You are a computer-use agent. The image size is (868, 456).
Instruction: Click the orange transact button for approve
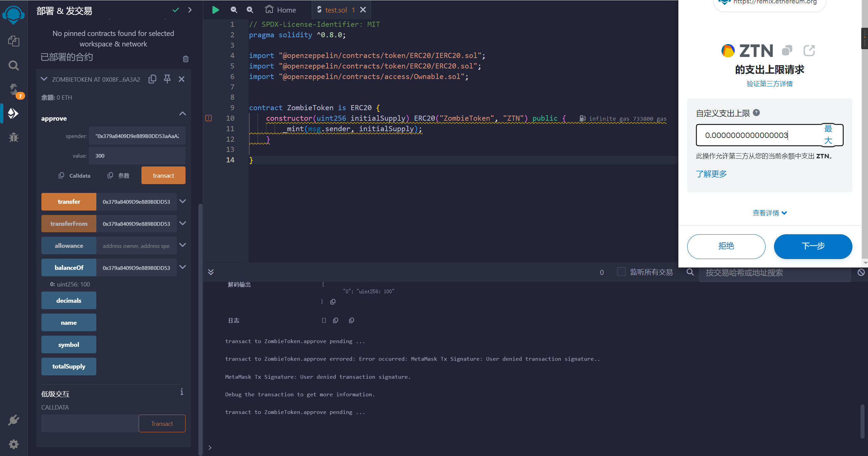[x=163, y=175]
